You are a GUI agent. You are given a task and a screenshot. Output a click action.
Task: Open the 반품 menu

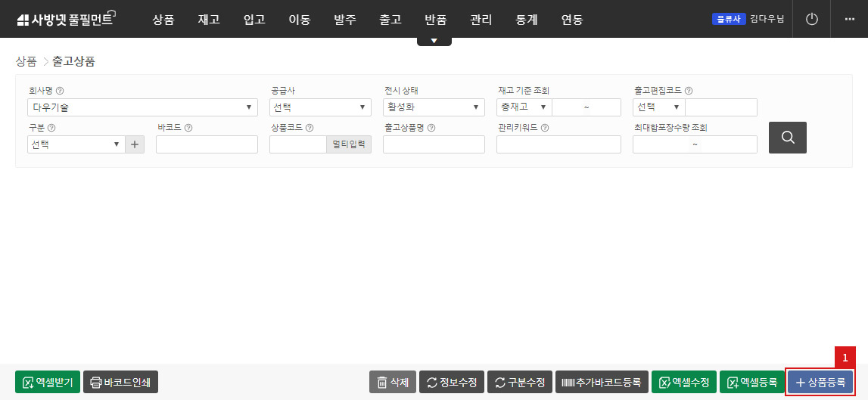click(436, 20)
